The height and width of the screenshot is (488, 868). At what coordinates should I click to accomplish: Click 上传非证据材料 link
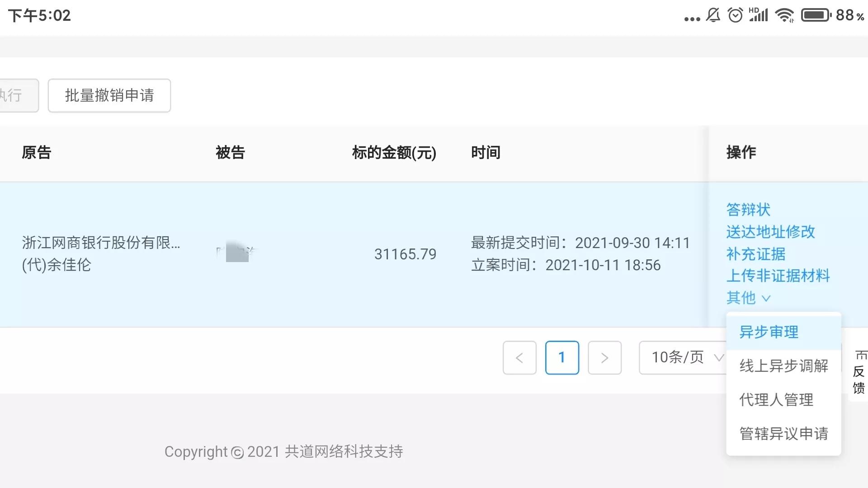[778, 276]
